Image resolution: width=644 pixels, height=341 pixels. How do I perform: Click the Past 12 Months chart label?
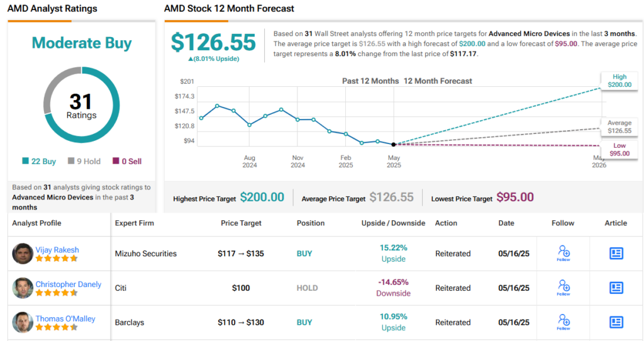pos(370,81)
